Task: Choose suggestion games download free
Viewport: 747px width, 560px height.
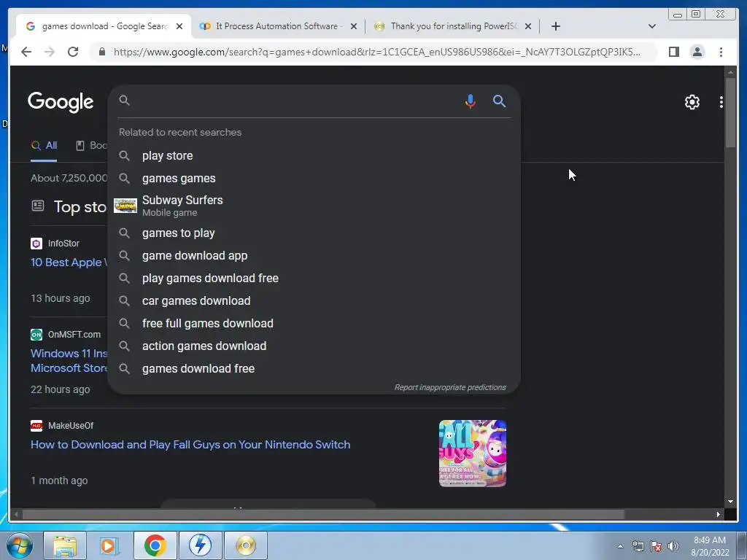Action: pyautogui.click(x=314, y=368)
